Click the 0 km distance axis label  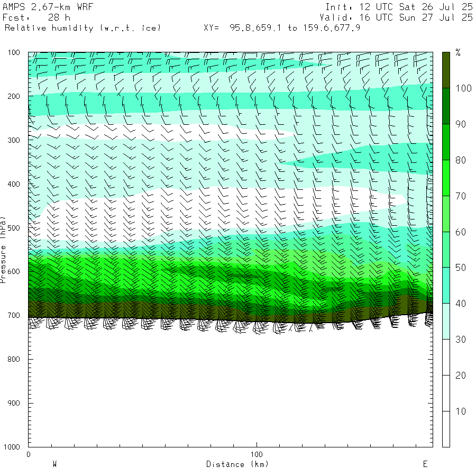29,454
